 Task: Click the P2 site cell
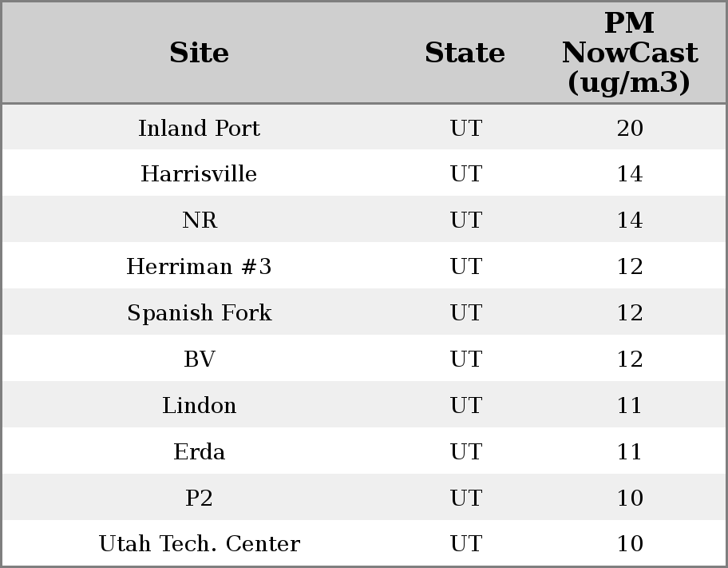[199, 498]
